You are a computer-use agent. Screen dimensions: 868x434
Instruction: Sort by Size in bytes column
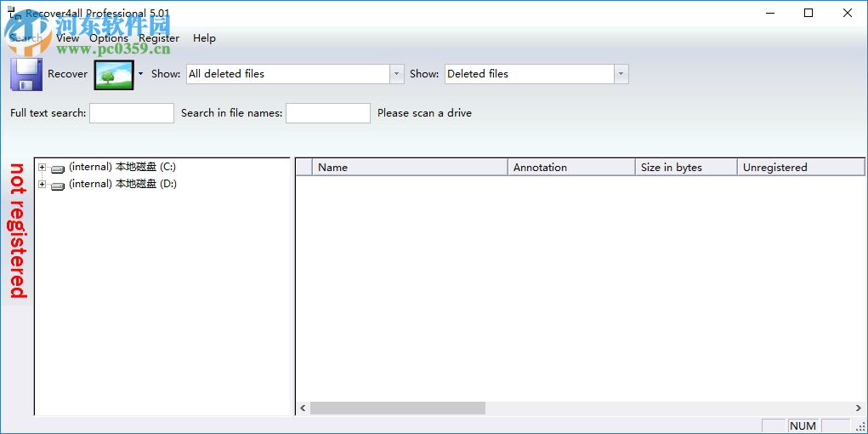point(686,168)
